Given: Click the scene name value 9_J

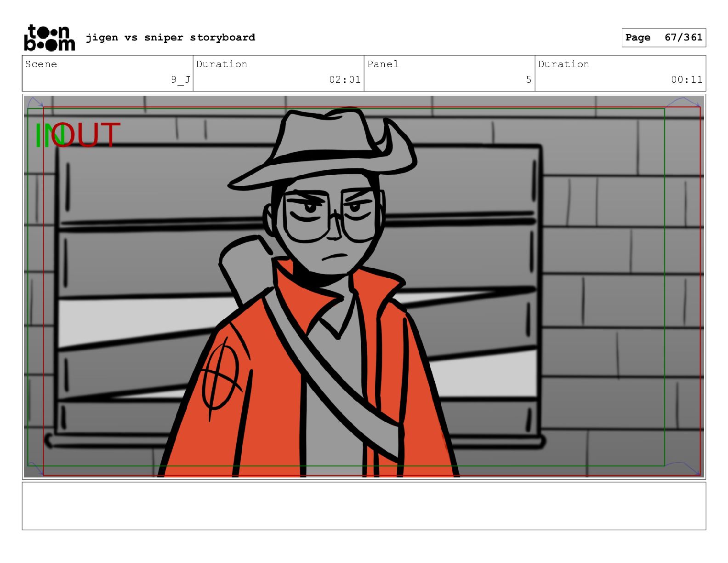Looking at the screenshot, I should 181,80.
